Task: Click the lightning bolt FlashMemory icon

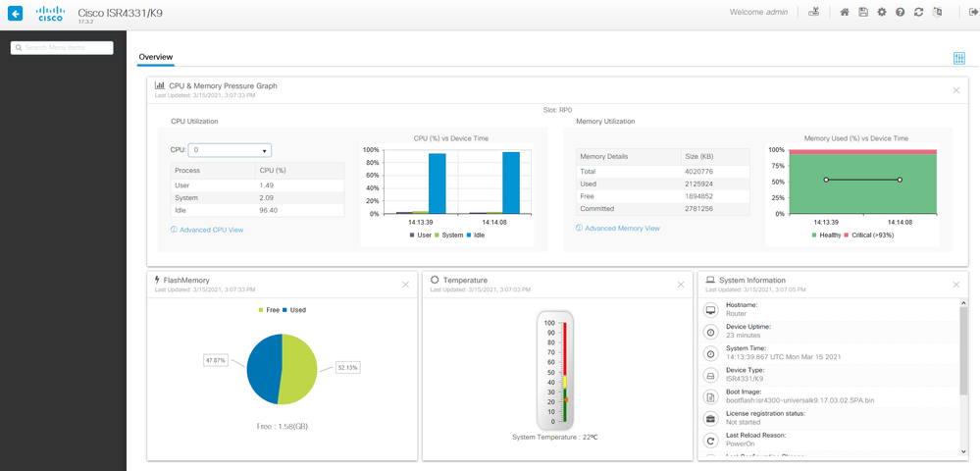Action: 157,280
